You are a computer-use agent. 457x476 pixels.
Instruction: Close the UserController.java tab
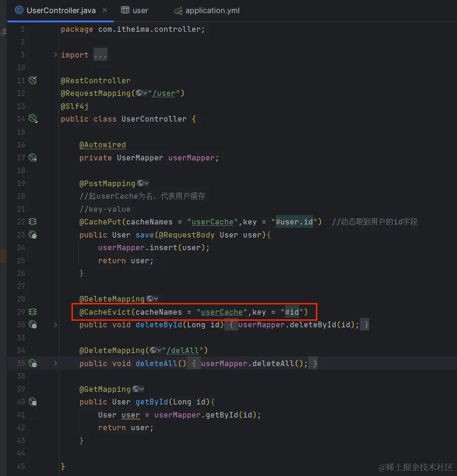[105, 10]
